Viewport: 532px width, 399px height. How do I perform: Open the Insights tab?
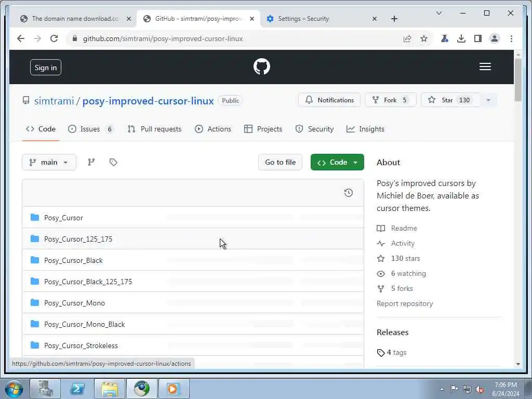tap(365, 129)
